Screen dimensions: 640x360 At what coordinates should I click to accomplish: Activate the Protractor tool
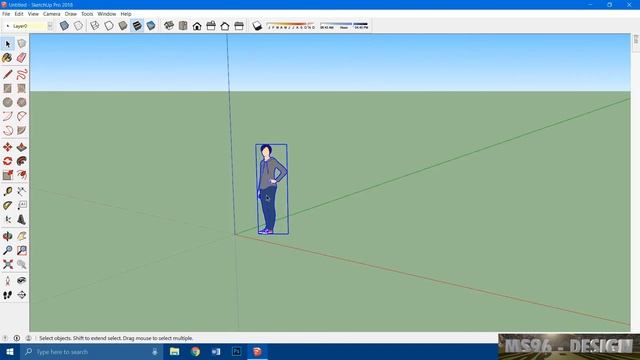tap(7, 205)
